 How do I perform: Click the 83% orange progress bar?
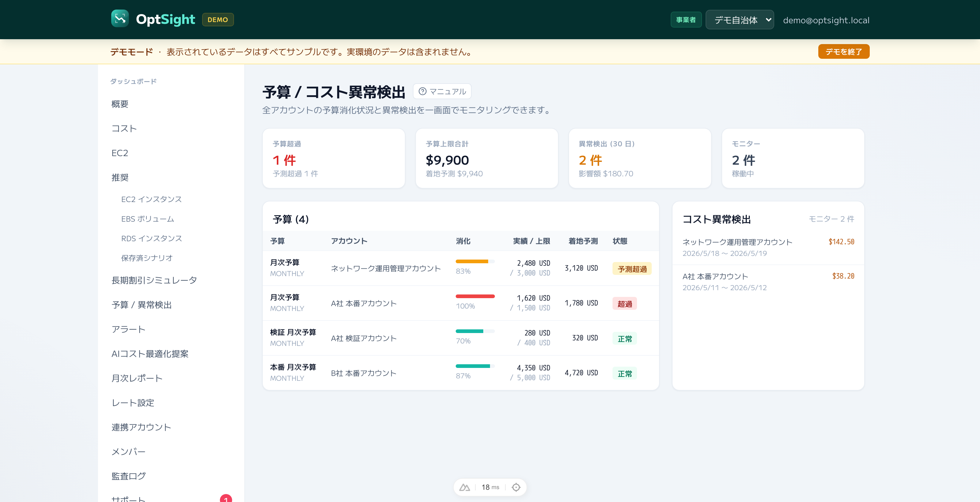click(475, 261)
